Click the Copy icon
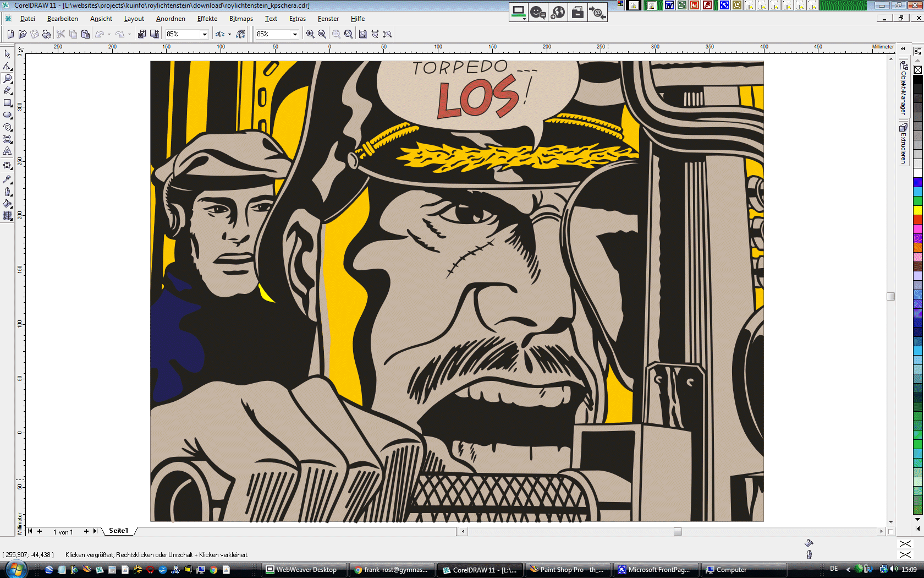Viewport: 924px width, 578px height. pyautogui.click(x=73, y=34)
